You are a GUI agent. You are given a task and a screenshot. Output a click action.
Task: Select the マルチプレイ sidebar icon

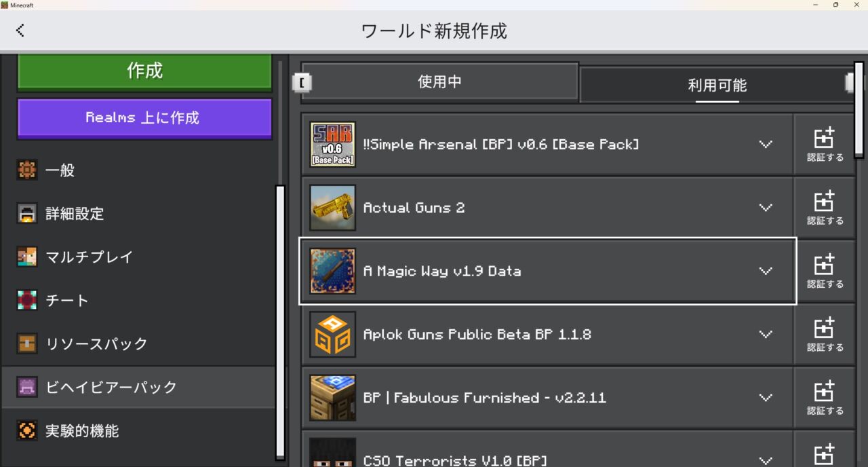click(26, 257)
